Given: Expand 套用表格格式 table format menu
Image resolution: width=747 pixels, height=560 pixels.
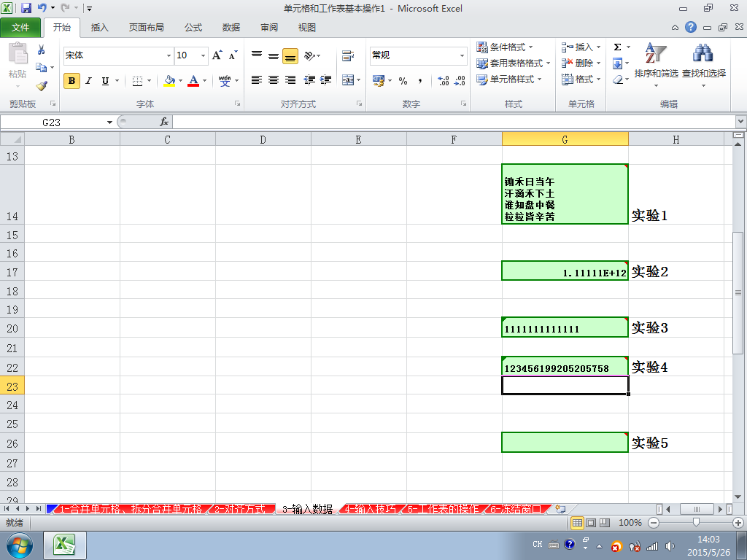Looking at the screenshot, I should tap(514, 63).
